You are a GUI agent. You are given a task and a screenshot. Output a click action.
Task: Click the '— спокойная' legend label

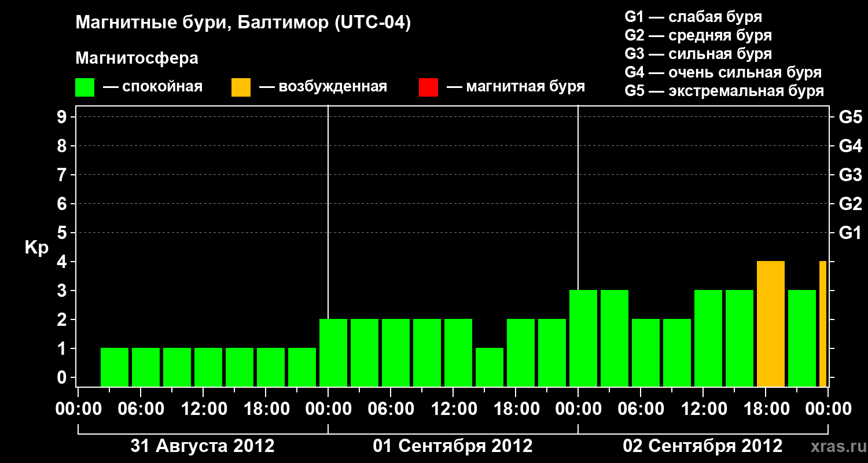[153, 87]
